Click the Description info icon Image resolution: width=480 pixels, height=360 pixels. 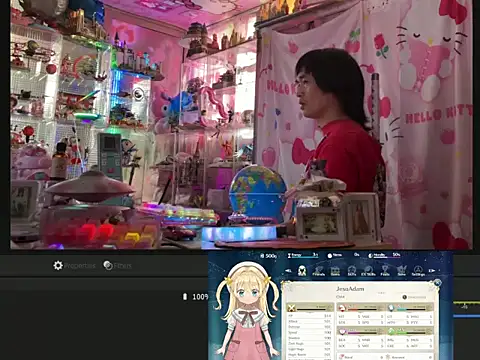pos(404,297)
